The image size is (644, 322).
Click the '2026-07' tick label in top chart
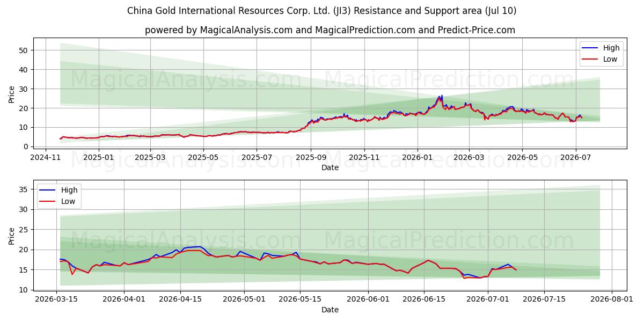click(x=575, y=157)
